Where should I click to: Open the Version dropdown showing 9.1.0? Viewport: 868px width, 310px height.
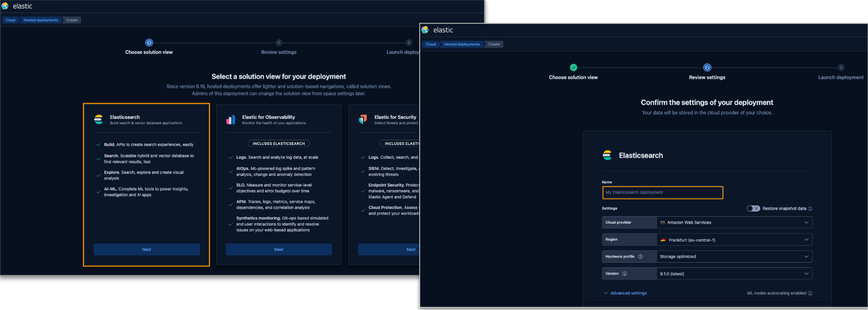(734, 273)
